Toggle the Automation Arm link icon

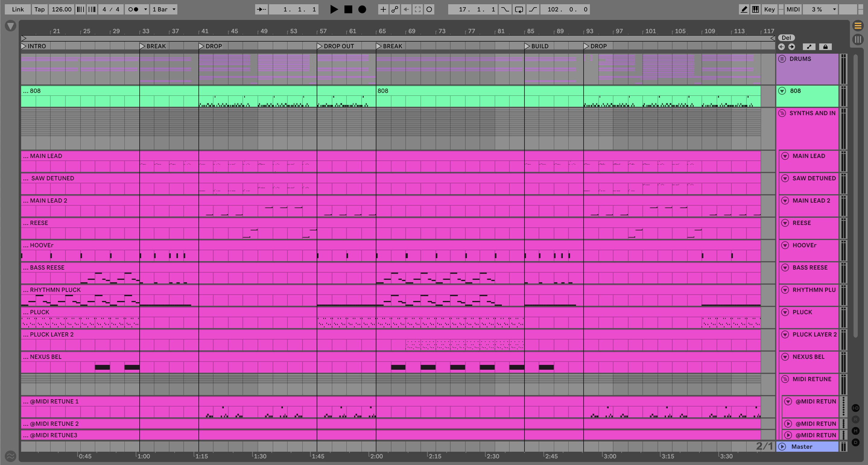[394, 9]
